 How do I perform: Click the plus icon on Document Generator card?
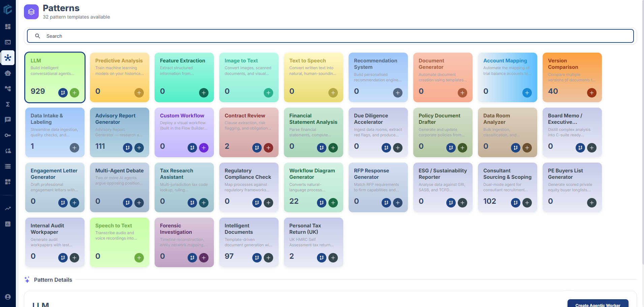point(462,93)
